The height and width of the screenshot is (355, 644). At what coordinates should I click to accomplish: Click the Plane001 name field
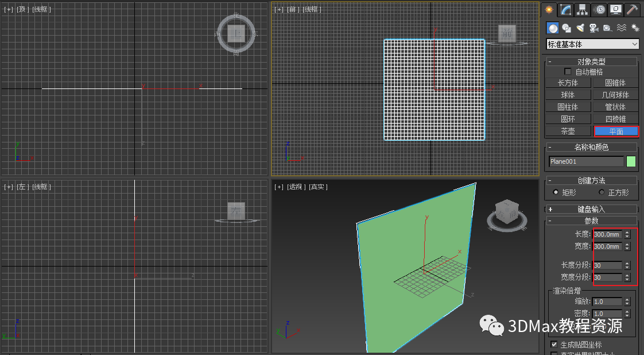pyautogui.click(x=586, y=161)
